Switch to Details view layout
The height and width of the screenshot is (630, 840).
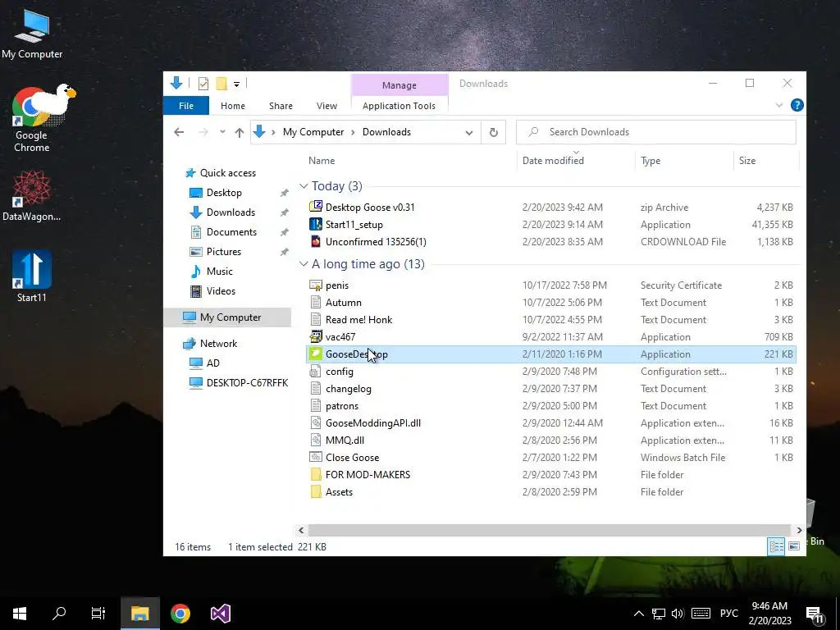(x=776, y=546)
